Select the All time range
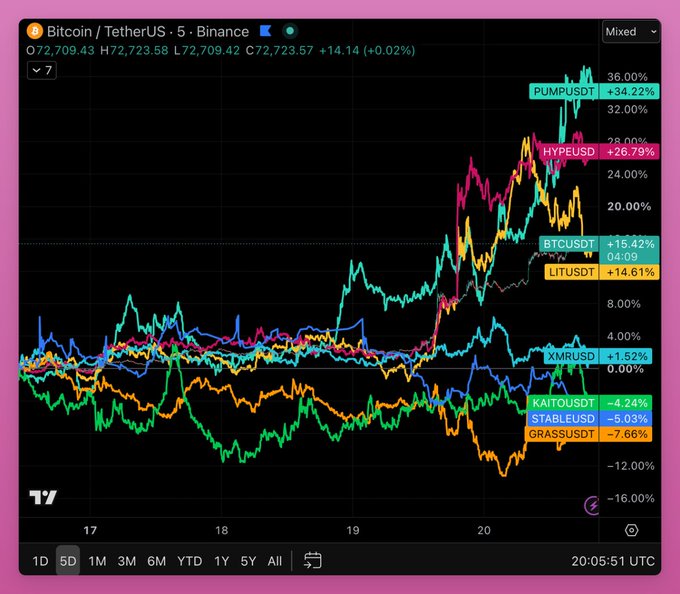This screenshot has height=594, width=680. (275, 561)
